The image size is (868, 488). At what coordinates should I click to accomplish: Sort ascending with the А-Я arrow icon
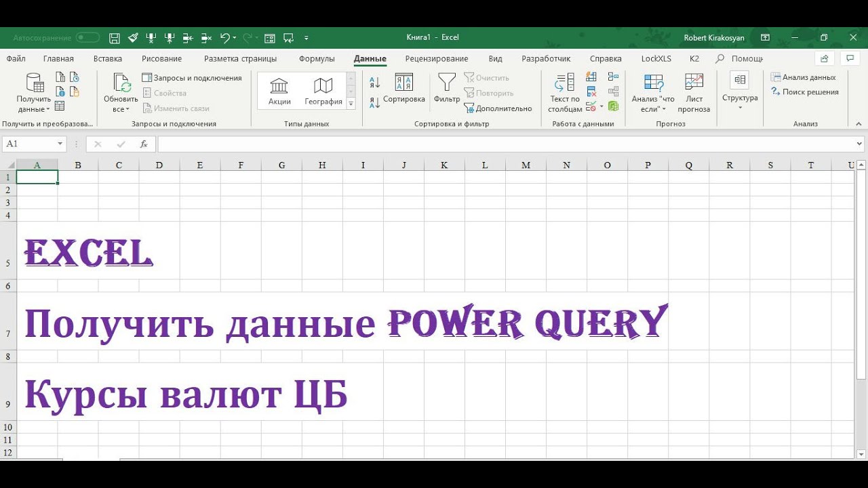(x=374, y=83)
